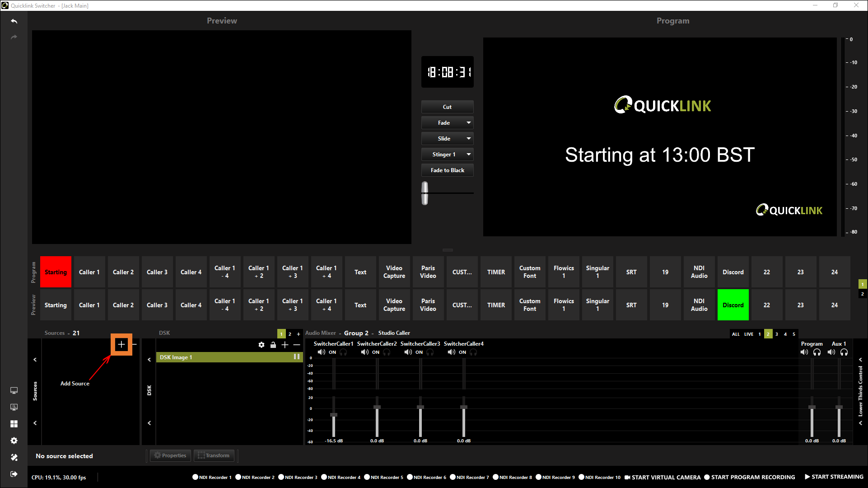Open the Slide transition dropdown arrow
868x488 pixels.
click(469, 139)
